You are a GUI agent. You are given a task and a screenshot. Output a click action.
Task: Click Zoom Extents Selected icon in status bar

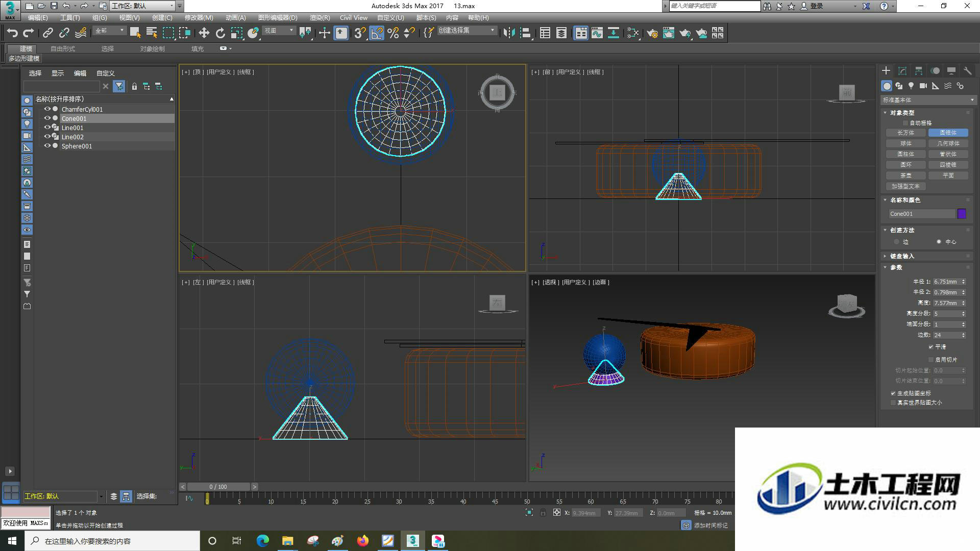(529, 512)
